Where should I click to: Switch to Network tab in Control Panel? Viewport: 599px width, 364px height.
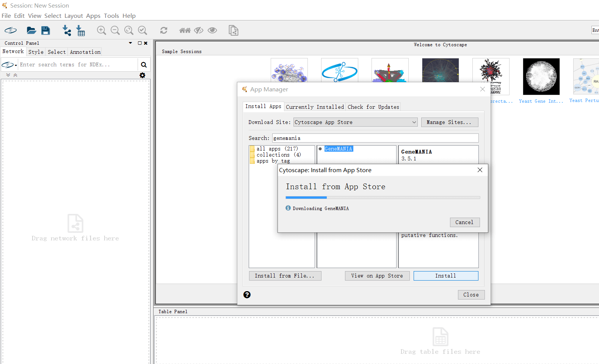coord(13,52)
